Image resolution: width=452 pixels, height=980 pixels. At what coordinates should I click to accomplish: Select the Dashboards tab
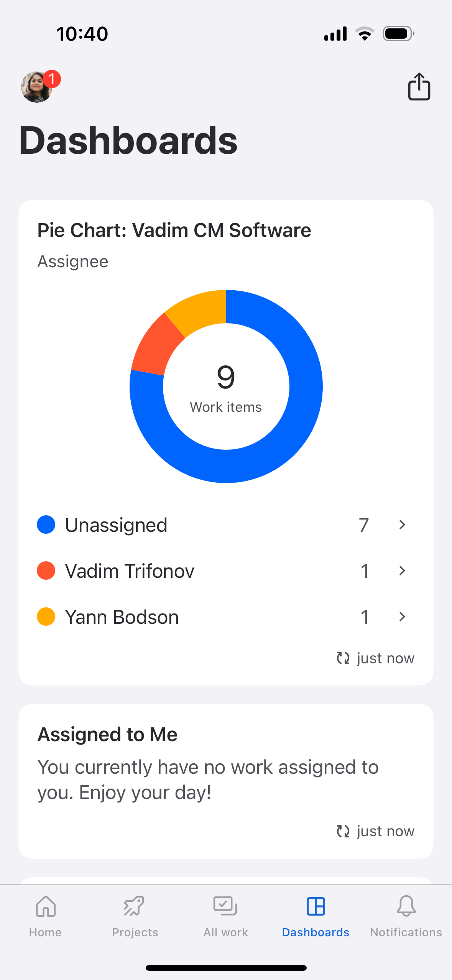(x=316, y=916)
